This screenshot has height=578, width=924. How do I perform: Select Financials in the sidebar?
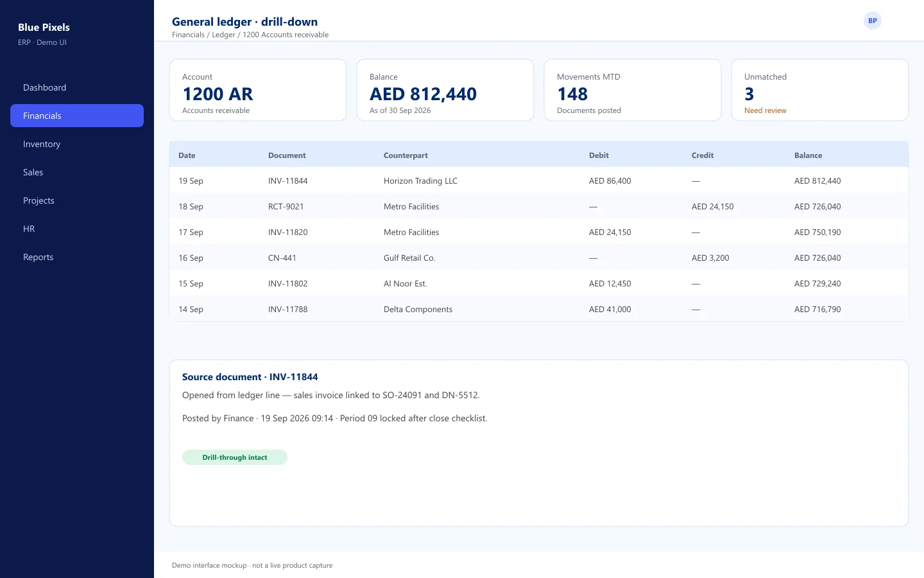[x=77, y=116]
